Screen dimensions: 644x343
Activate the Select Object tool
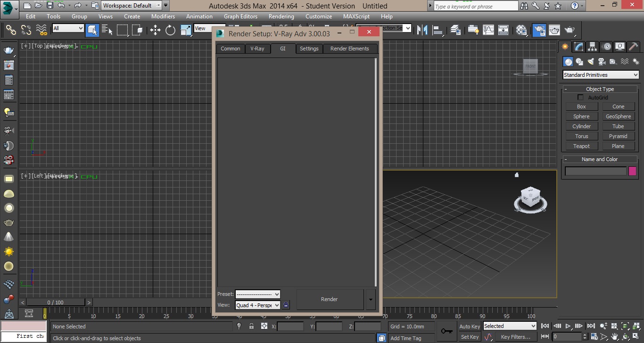pyautogui.click(x=92, y=30)
